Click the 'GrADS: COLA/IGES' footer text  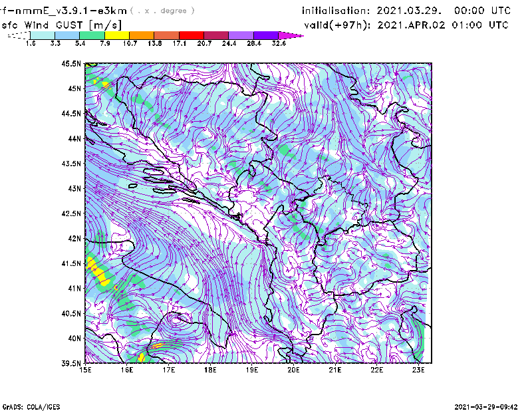(x=31, y=407)
